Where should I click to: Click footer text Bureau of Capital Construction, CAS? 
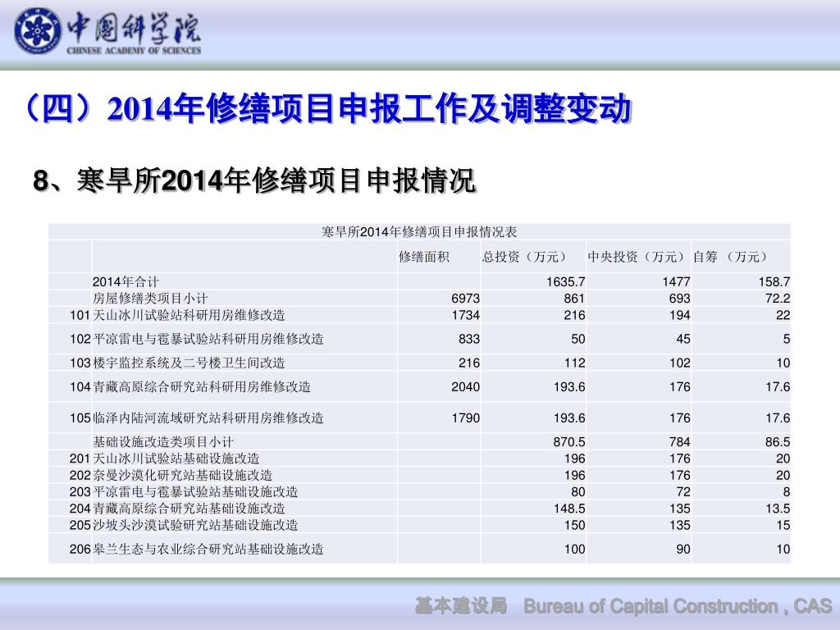coord(678,606)
